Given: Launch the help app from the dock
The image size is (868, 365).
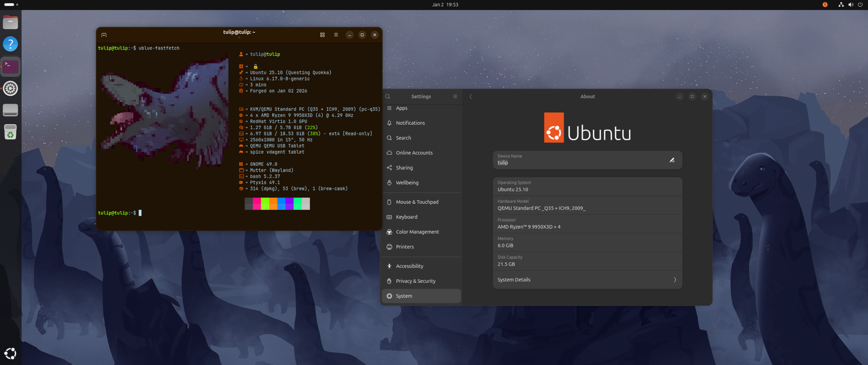Looking at the screenshot, I should click(x=10, y=44).
